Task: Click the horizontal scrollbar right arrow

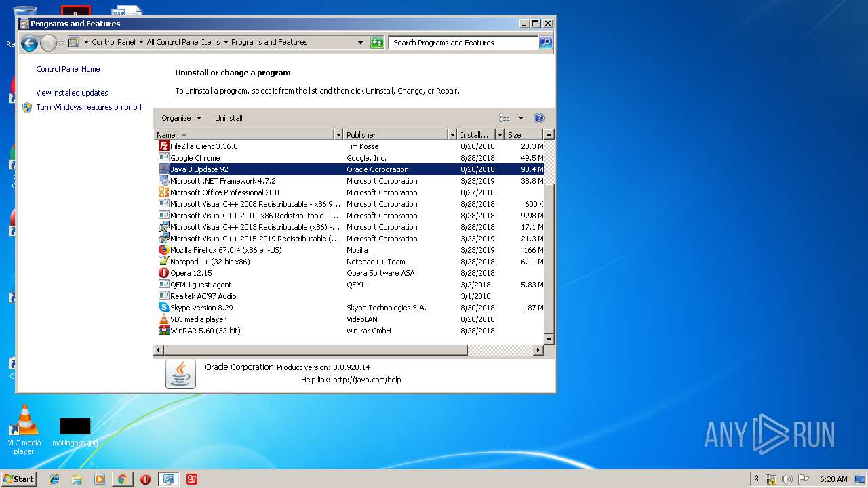Action: 538,350
